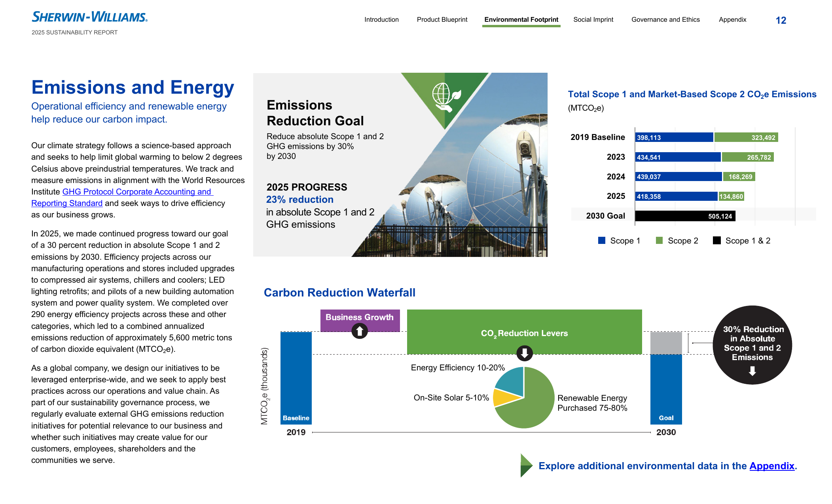
Task: Click the 2023 Scope 1 bar 434,541
Action: click(x=678, y=157)
